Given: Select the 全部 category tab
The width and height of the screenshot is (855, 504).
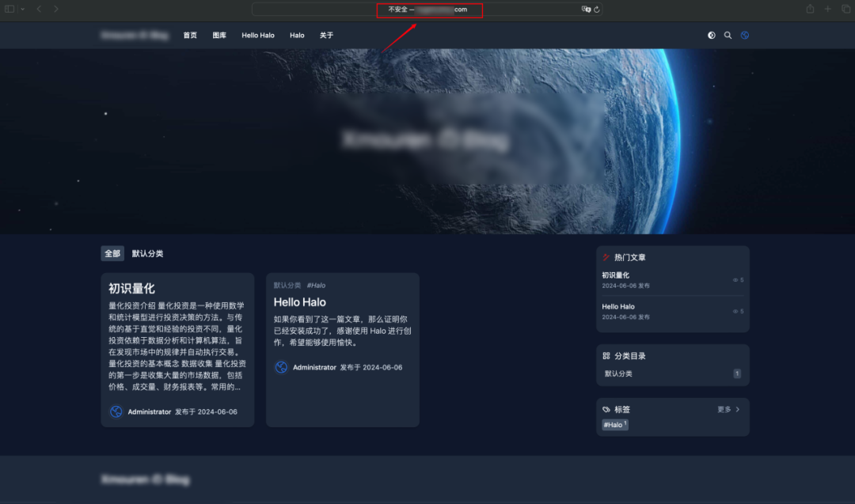Looking at the screenshot, I should (112, 253).
